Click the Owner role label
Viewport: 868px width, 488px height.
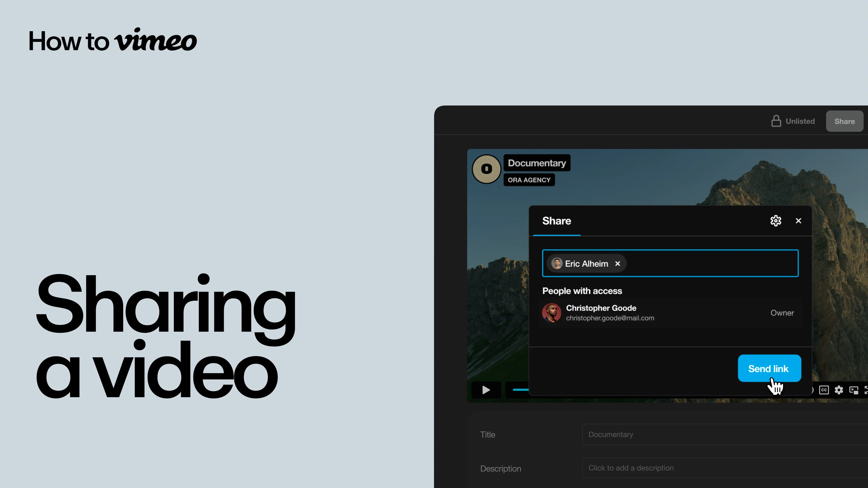pyautogui.click(x=782, y=313)
